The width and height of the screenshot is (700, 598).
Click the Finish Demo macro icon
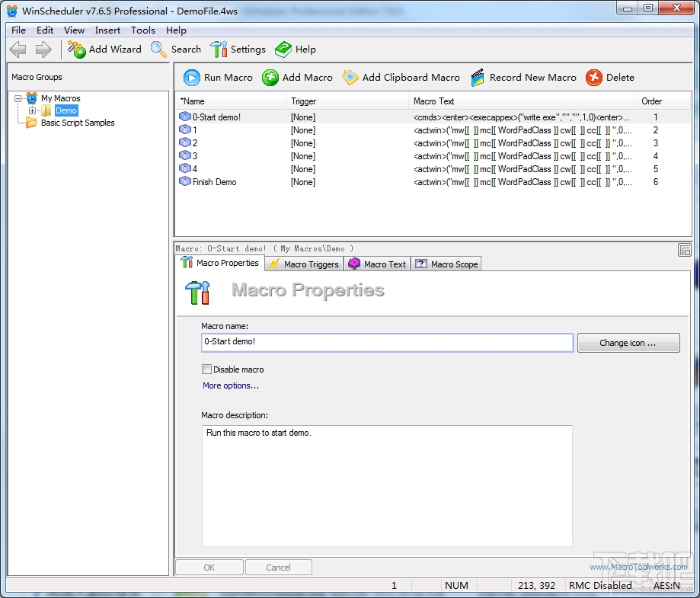(185, 181)
